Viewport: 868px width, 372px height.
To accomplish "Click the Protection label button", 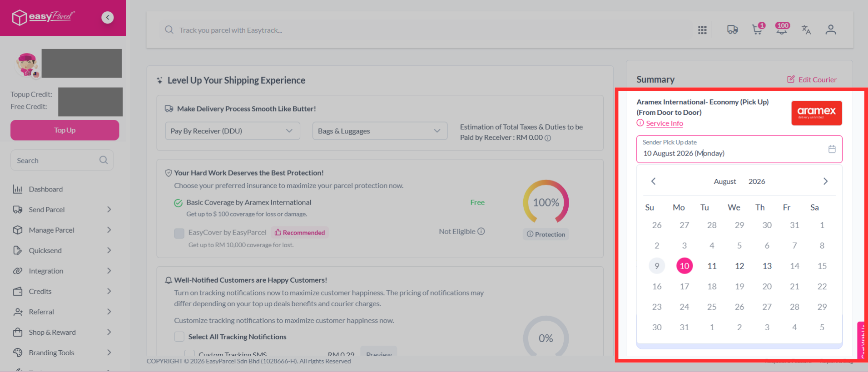I will coord(546,234).
